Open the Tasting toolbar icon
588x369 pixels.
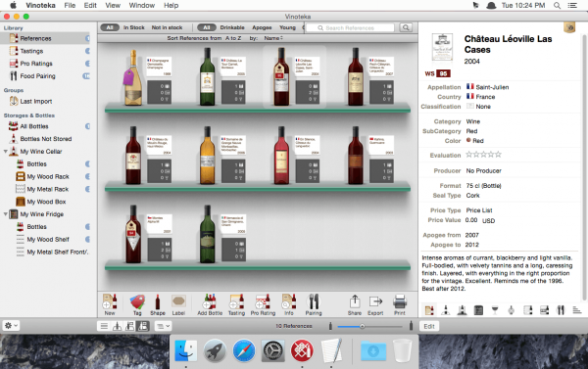[236, 301]
